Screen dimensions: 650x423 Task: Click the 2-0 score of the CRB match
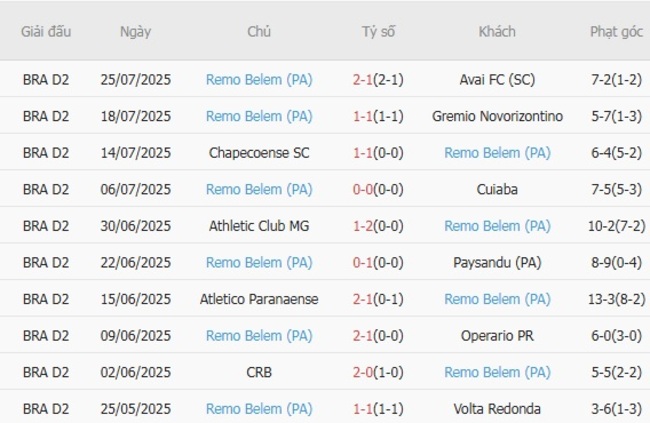click(363, 373)
